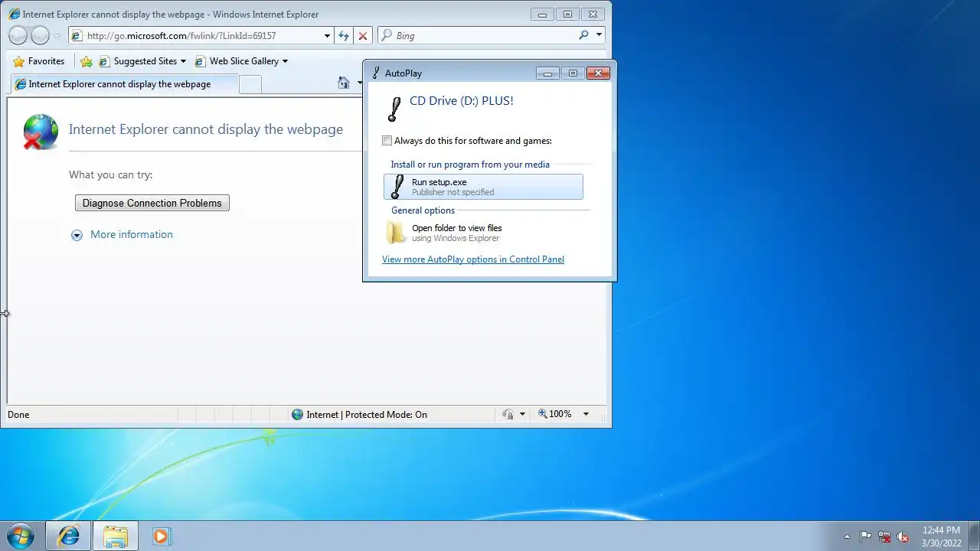Click the 'CD Drive (D:) PLUS!' heading
This screenshot has height=551, width=980.
pos(462,101)
